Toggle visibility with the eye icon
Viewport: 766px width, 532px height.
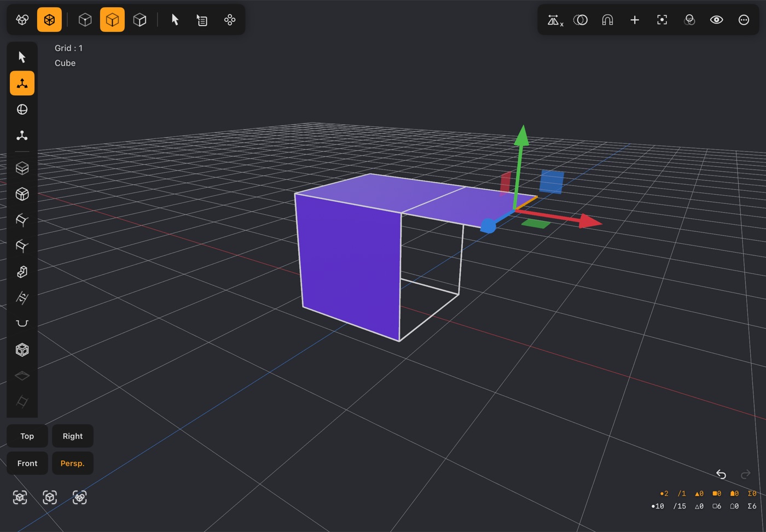[716, 20]
